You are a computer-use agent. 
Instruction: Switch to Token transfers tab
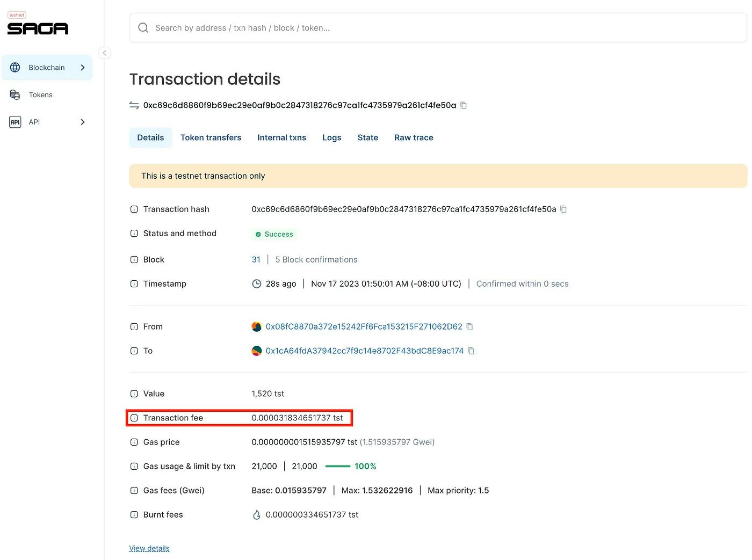click(x=211, y=137)
